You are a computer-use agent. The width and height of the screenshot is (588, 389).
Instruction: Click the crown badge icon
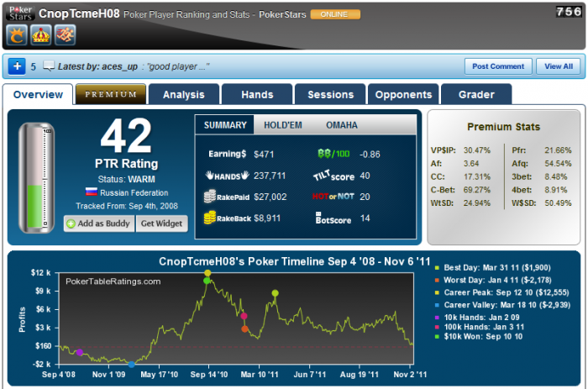(41, 35)
